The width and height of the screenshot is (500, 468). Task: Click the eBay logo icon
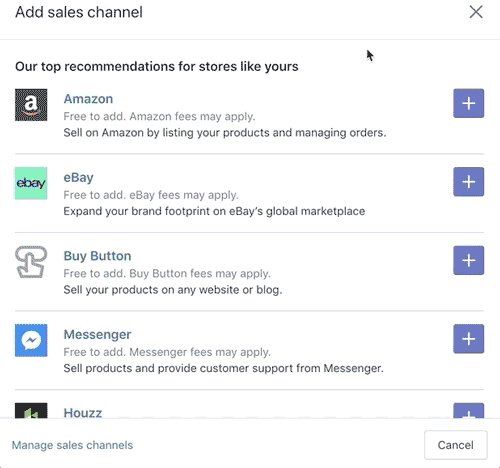31,183
